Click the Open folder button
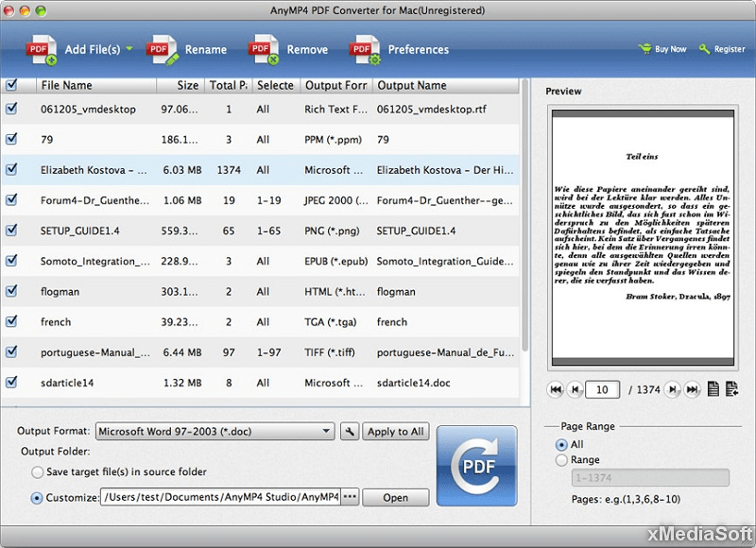 [x=395, y=497]
